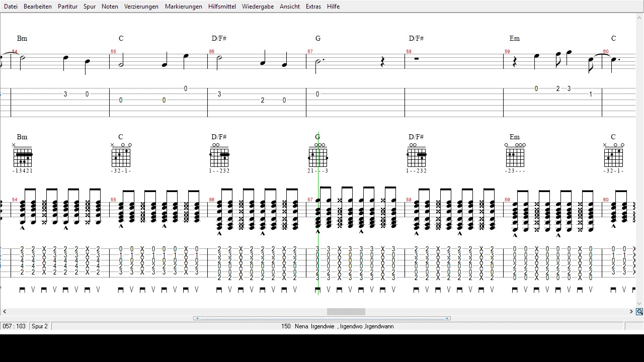Click the position readout '057 : 103'
Screen dimensions: 644x362
coord(14,326)
